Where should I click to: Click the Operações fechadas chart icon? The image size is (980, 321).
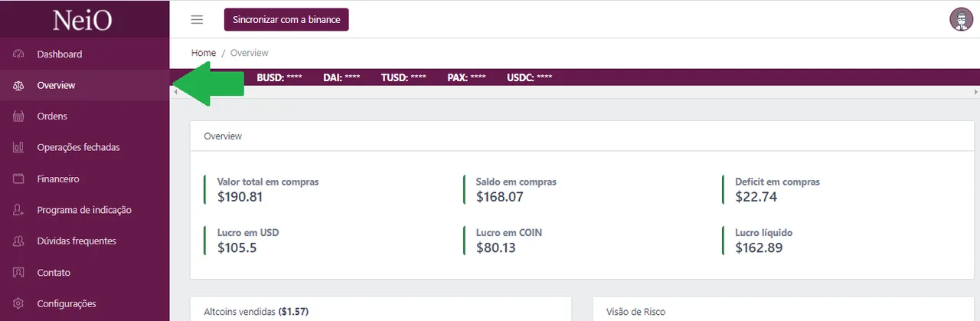(x=18, y=147)
